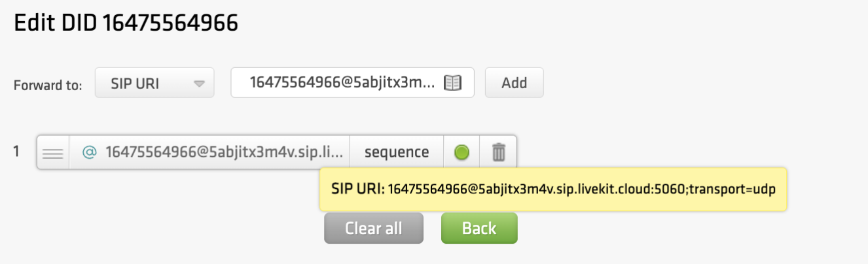Screen dimensions: 868x264
Task: Click the gray arrow beside SIP URI
Action: [200, 84]
